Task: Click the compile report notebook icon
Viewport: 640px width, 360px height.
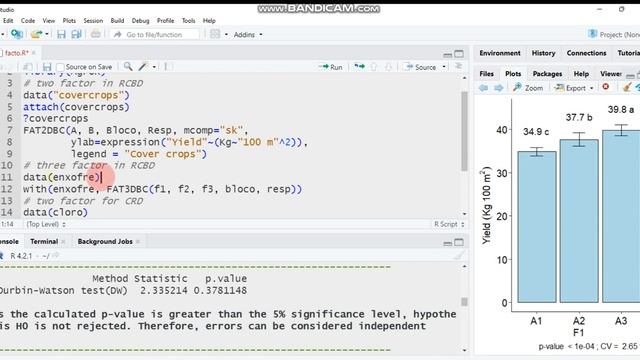Action: [168, 67]
